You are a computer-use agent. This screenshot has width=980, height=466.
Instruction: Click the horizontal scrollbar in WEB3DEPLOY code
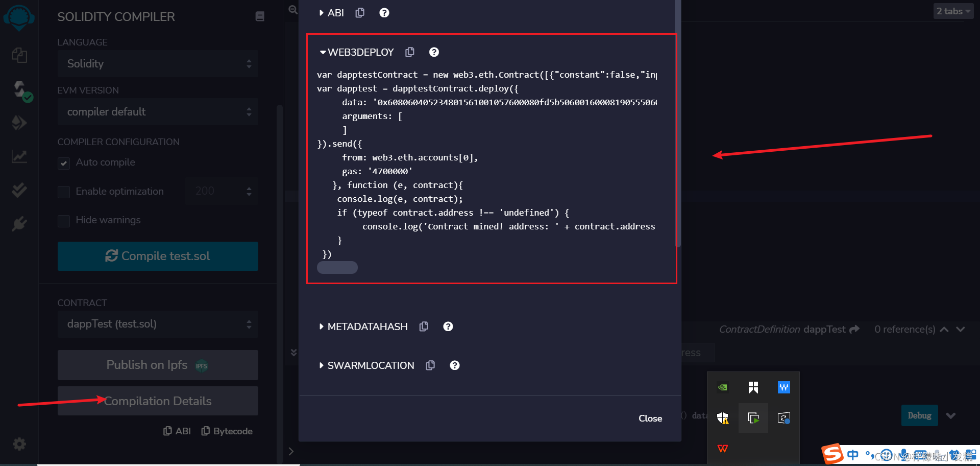[337, 267]
